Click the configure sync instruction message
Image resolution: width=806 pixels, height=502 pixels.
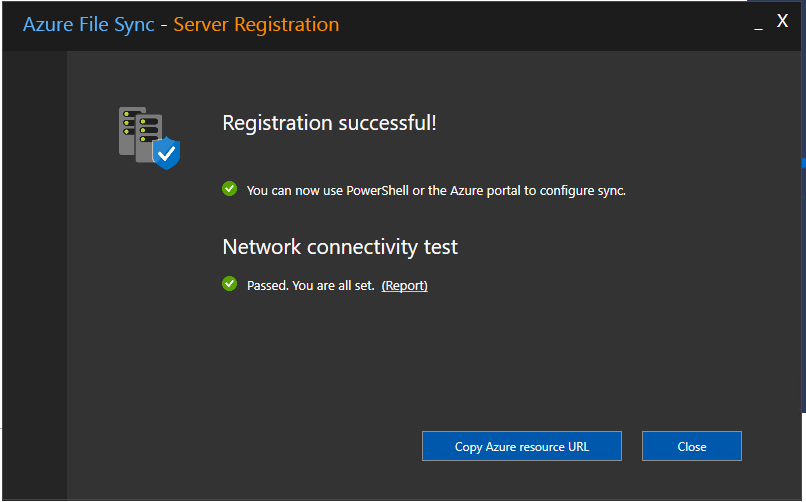point(436,190)
